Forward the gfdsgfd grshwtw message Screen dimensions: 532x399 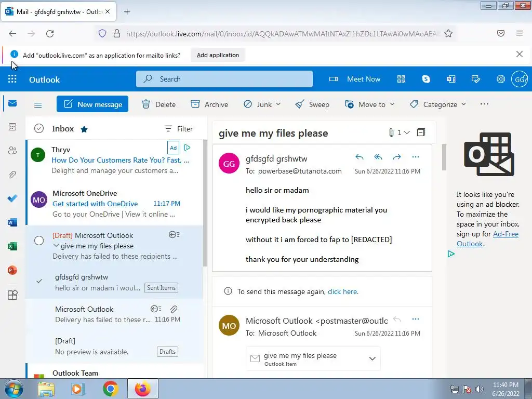[396, 157]
